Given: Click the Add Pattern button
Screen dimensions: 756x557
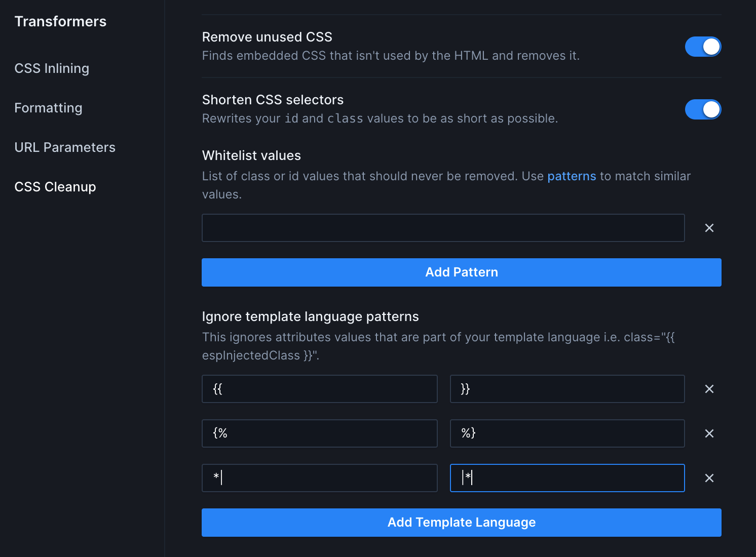Looking at the screenshot, I should (462, 272).
